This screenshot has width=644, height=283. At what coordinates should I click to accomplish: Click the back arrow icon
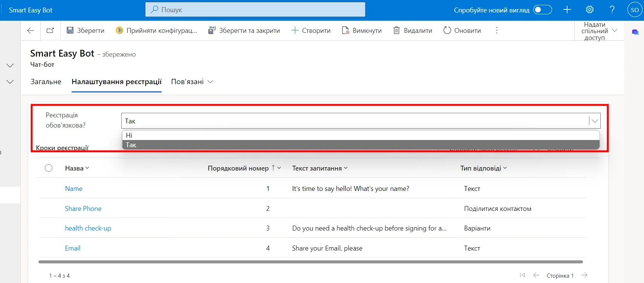(x=31, y=31)
